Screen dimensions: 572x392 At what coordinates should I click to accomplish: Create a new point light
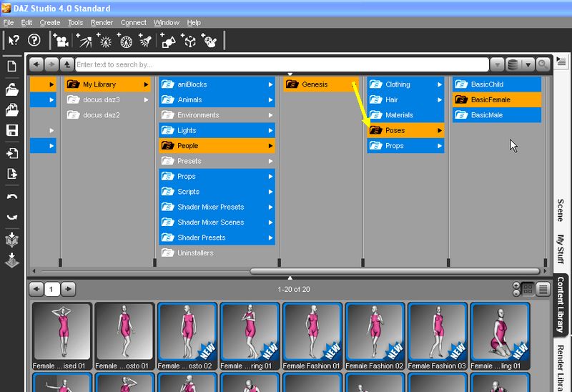[105, 40]
